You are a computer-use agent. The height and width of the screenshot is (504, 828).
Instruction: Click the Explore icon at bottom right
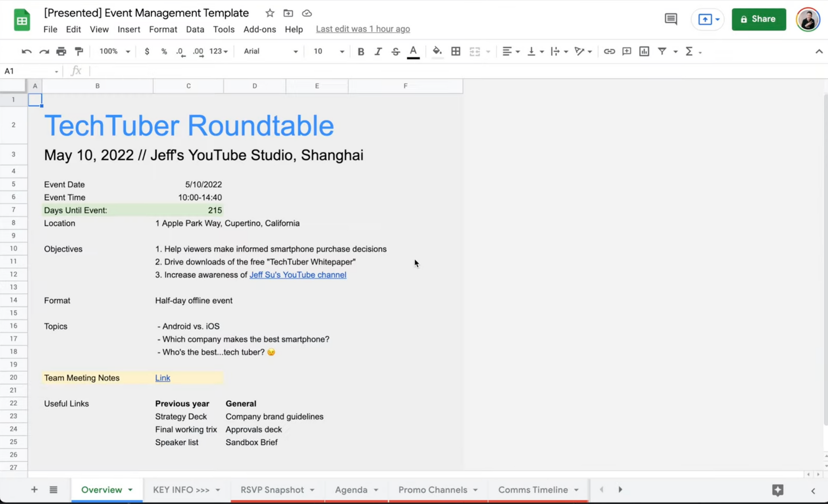point(777,490)
